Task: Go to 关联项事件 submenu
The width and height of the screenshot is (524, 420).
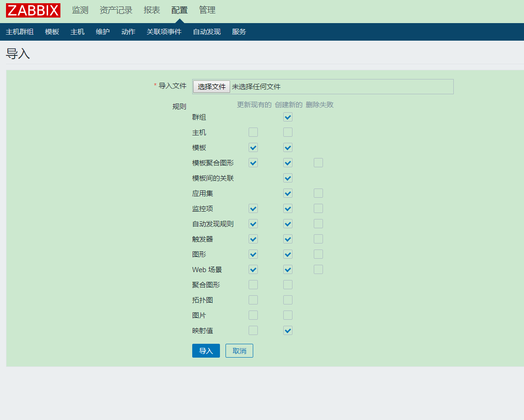Action: point(164,32)
